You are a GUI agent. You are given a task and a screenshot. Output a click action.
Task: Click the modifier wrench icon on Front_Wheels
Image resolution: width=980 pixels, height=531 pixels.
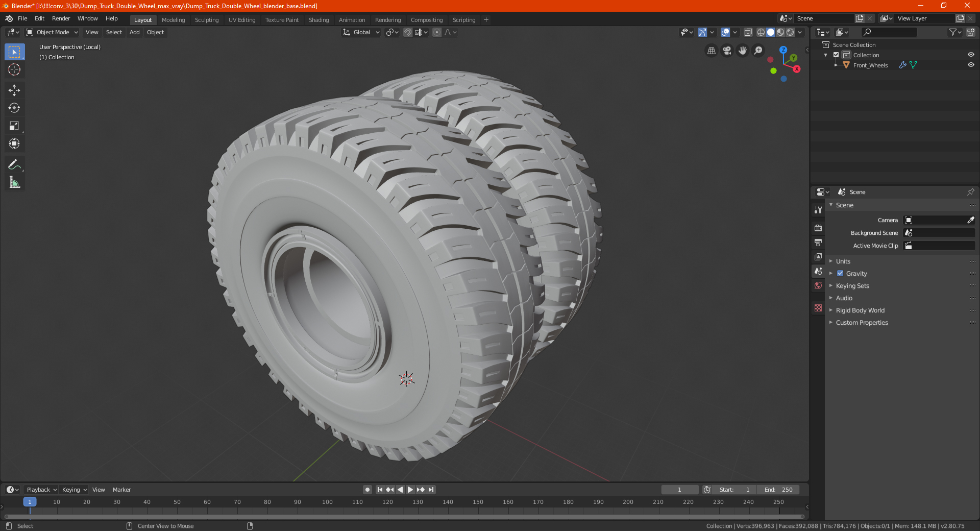(902, 65)
